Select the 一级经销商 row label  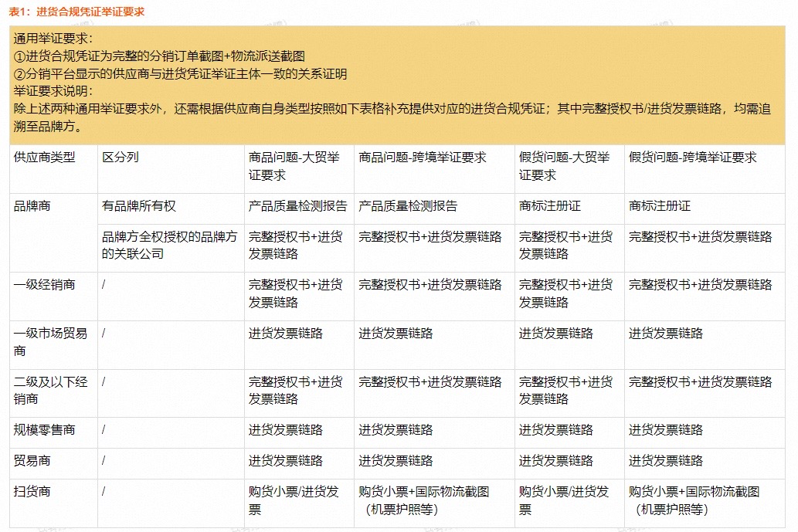pos(44,284)
